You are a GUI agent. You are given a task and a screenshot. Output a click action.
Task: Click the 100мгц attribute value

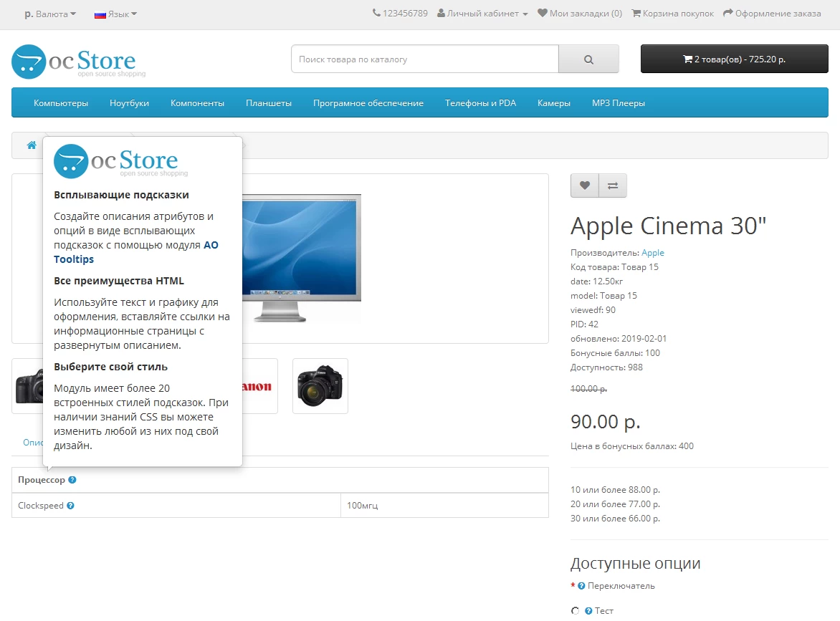[362, 506]
